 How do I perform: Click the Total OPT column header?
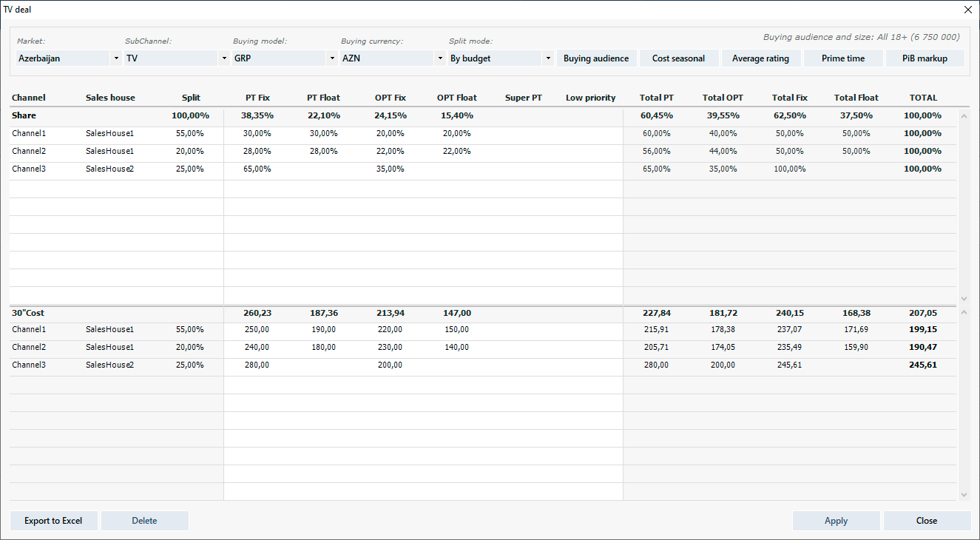(x=723, y=98)
